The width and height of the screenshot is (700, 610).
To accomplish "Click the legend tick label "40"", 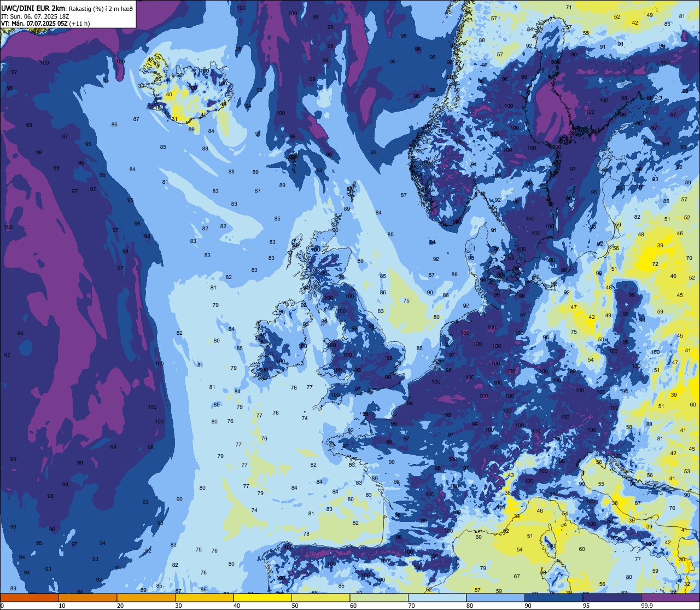I will click(x=237, y=606).
